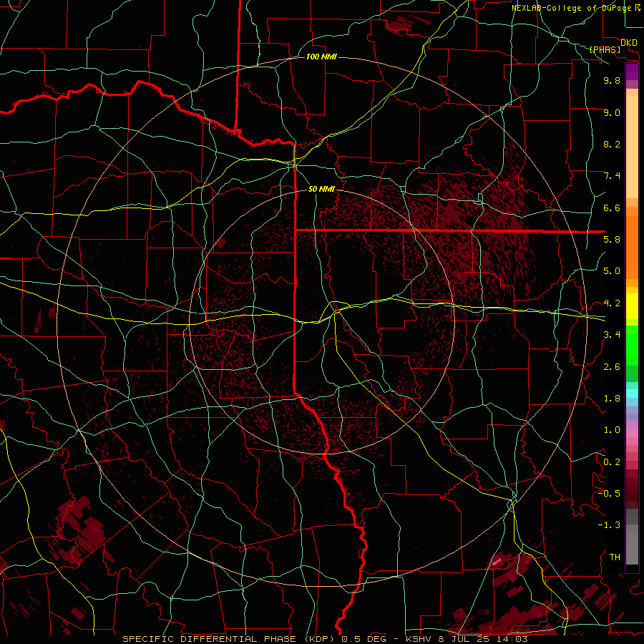Image resolution: width=644 pixels, height=644 pixels.
Task: Click the 8.2 value on the color scale
Action: (612, 144)
